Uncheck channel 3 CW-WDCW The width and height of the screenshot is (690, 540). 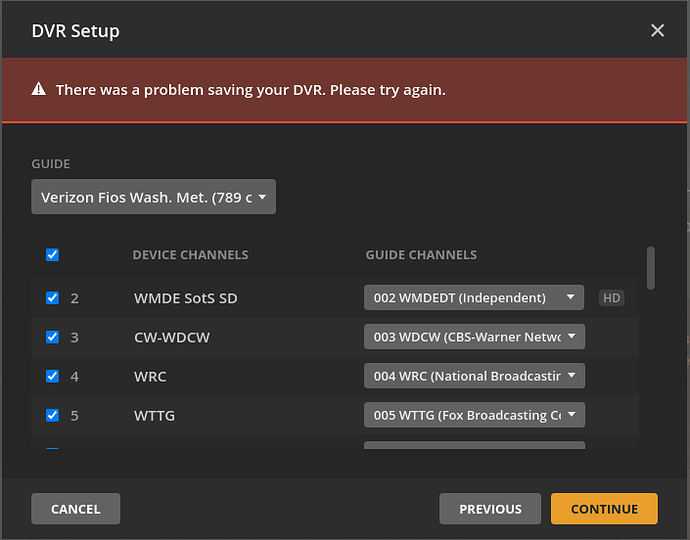tap(52, 337)
